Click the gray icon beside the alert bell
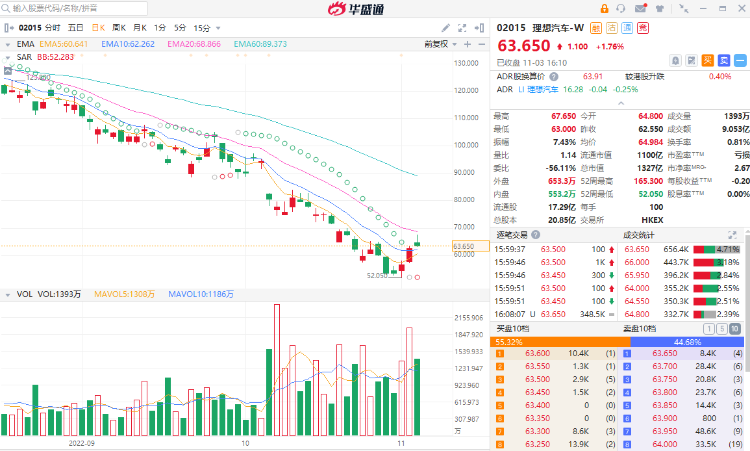Screen dimensions: 750x451 (692, 60)
